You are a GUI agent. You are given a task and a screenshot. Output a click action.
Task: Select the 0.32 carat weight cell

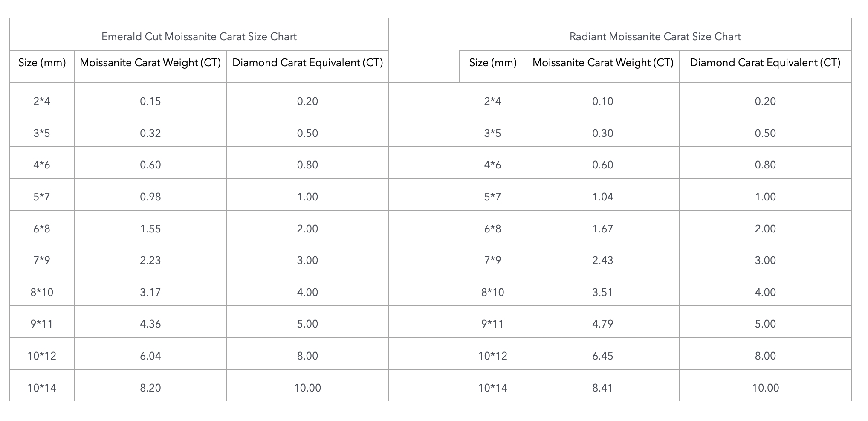150,133
